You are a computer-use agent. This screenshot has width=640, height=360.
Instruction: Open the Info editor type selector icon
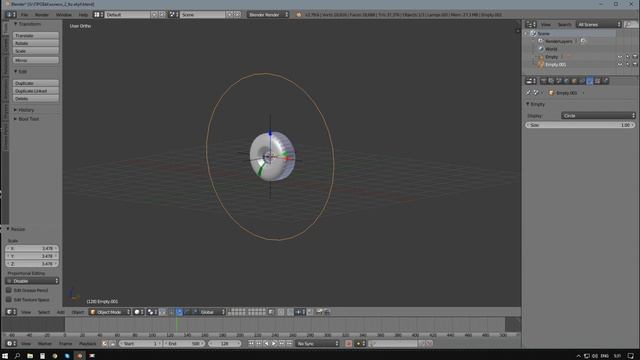11,15
